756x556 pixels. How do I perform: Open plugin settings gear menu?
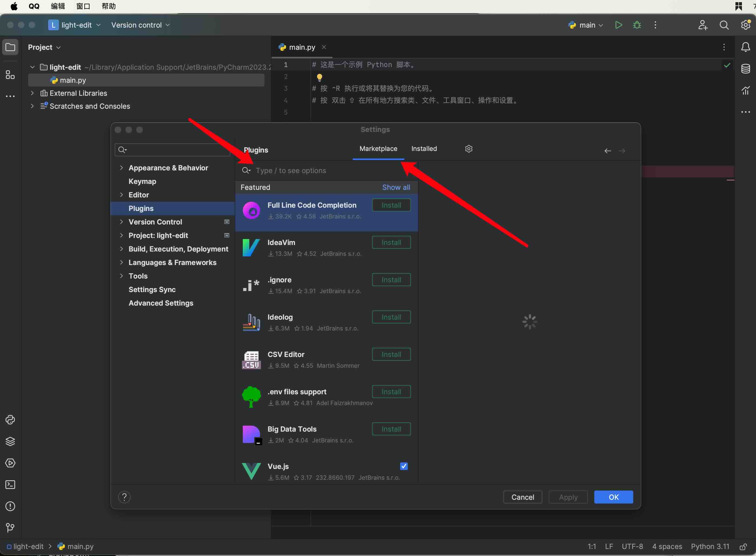[469, 149]
